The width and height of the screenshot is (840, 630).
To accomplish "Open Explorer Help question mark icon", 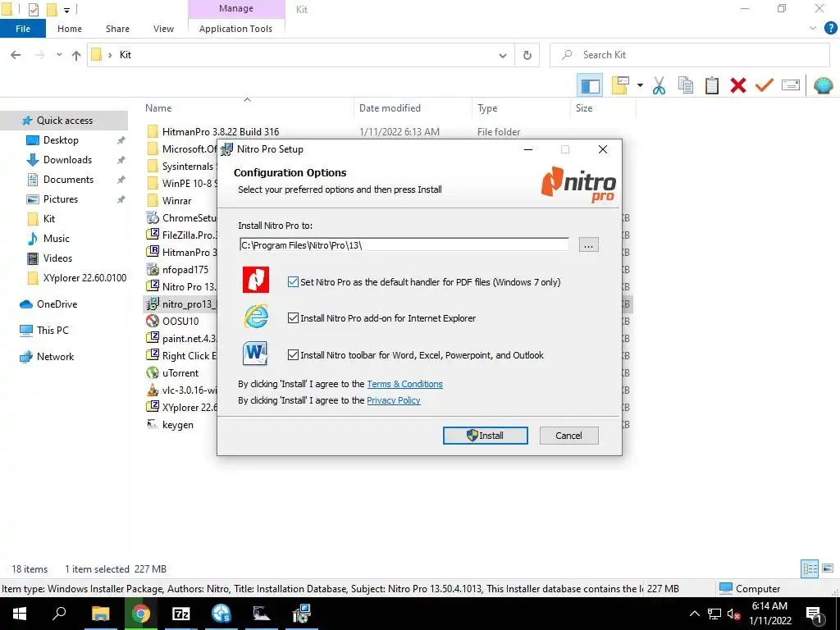I will coord(830,29).
